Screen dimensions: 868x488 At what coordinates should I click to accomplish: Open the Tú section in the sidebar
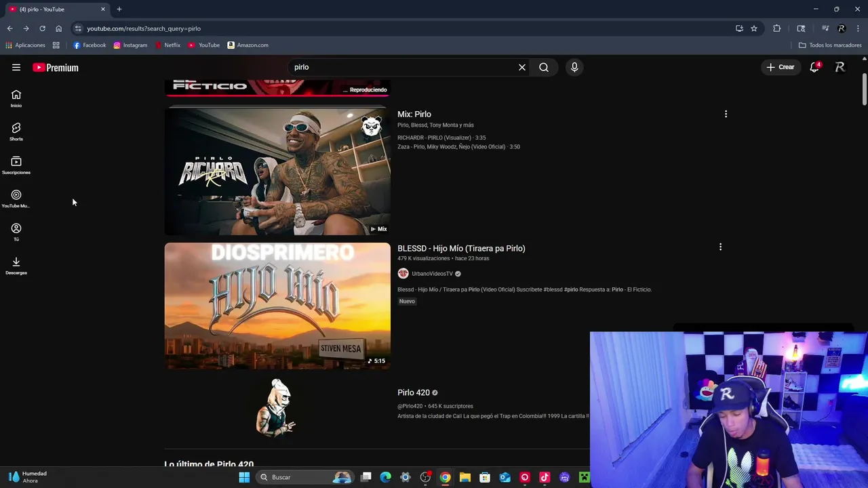tap(16, 232)
